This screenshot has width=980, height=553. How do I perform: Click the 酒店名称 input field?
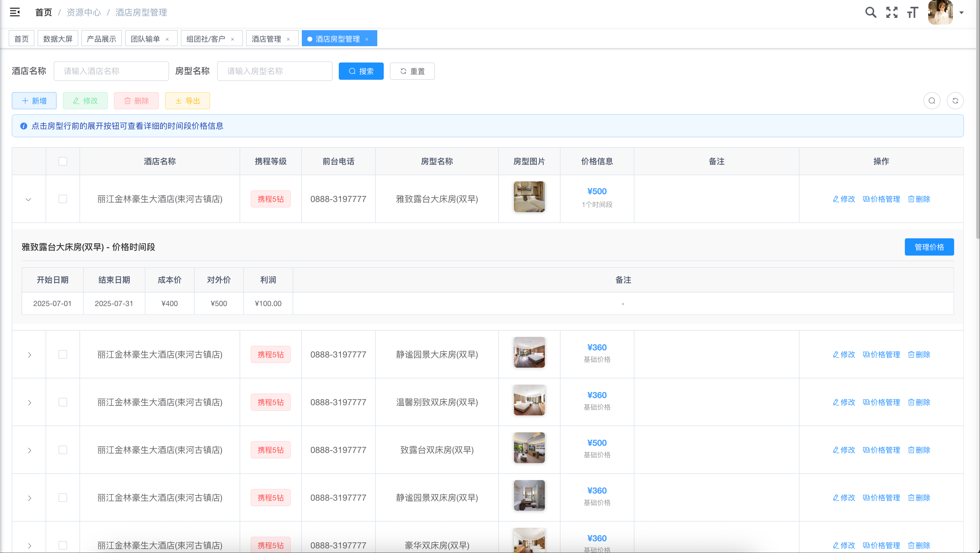coord(111,71)
